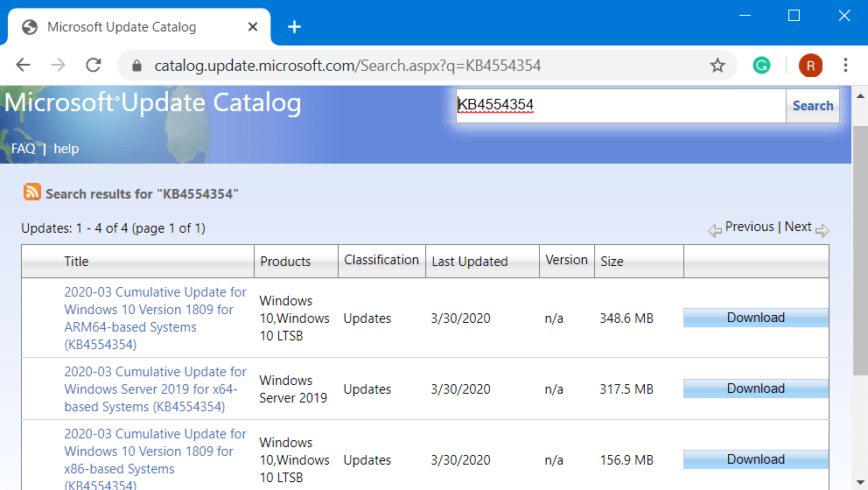Open the ARM64-based Systems update link
Screen dimensions: 868x490
[155, 318]
